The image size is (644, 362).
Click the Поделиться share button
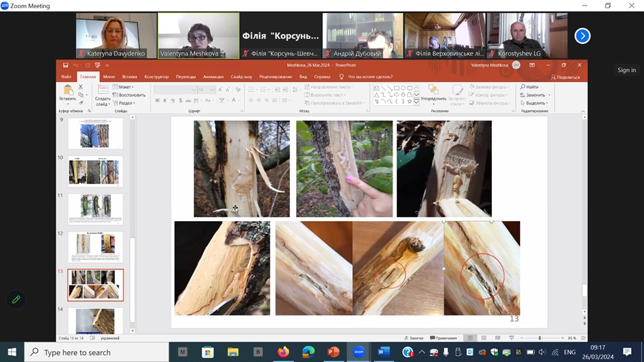[x=565, y=77]
